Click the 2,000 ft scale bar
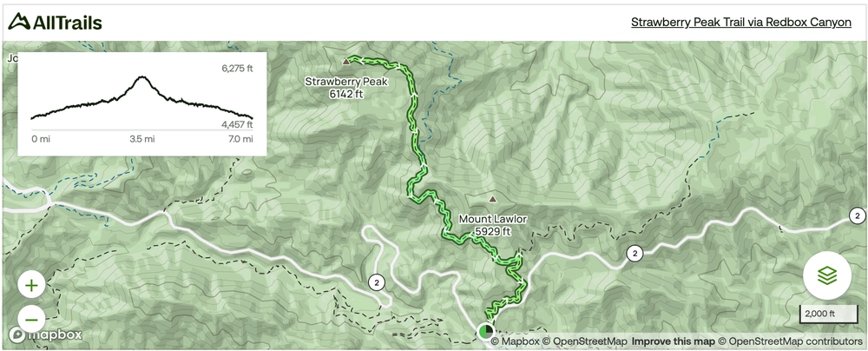Viewport: 868px width, 351px height. (x=826, y=314)
